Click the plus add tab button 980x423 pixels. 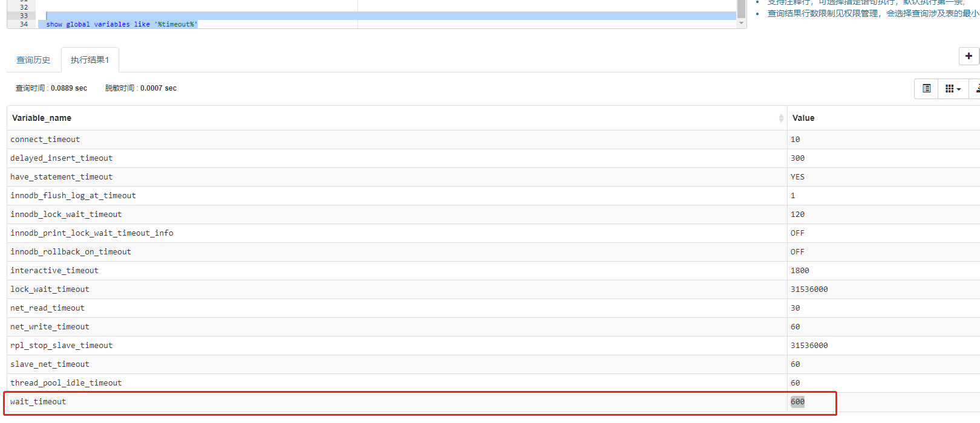969,56
